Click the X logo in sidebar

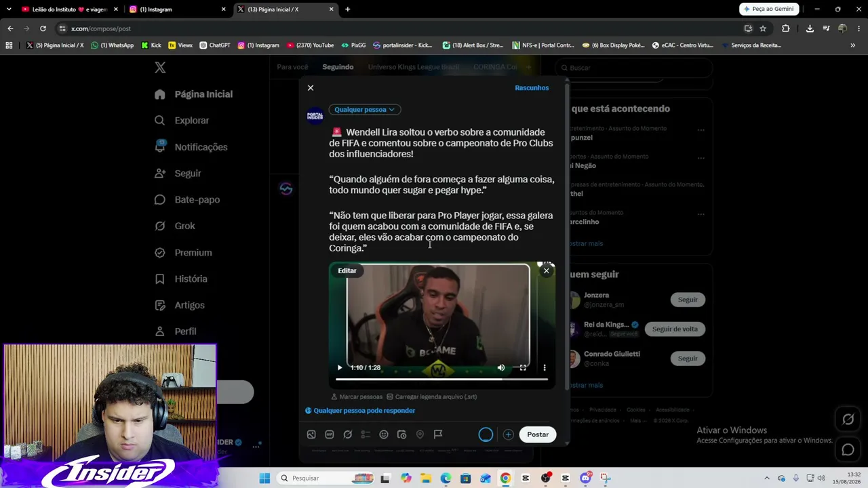click(160, 68)
